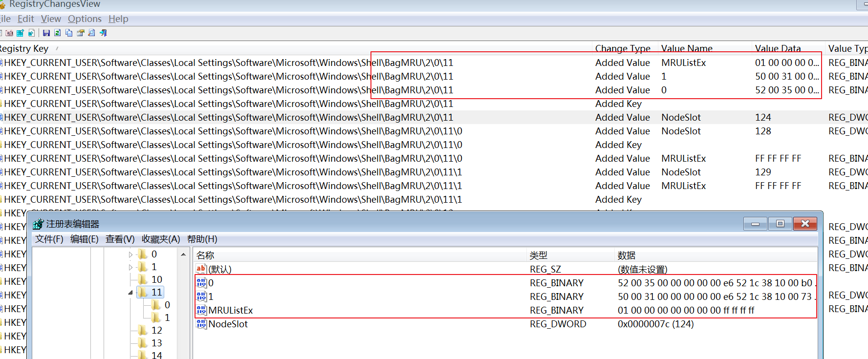Click the icon beside NodeSlot in Registry Editor

point(201,324)
